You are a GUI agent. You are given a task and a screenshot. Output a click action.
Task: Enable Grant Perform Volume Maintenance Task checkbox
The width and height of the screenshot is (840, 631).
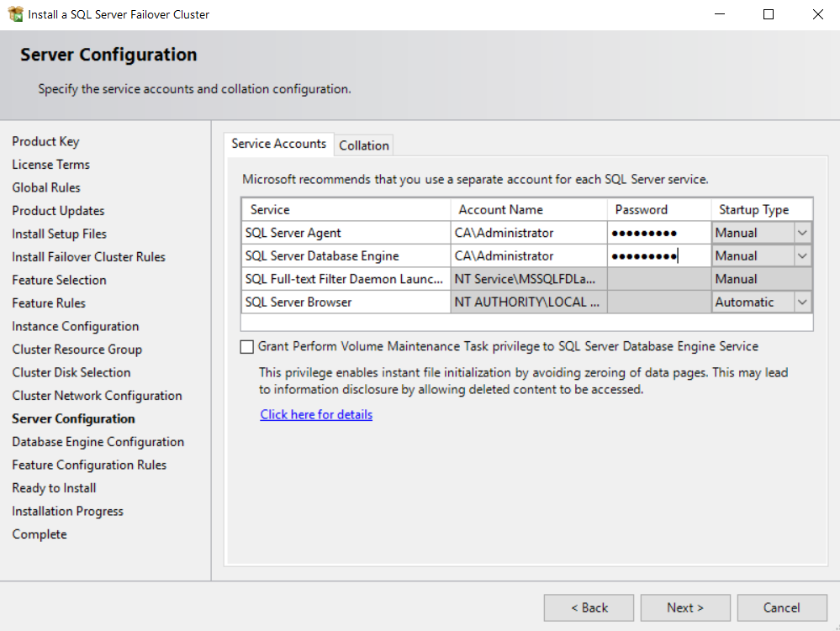tap(246, 347)
